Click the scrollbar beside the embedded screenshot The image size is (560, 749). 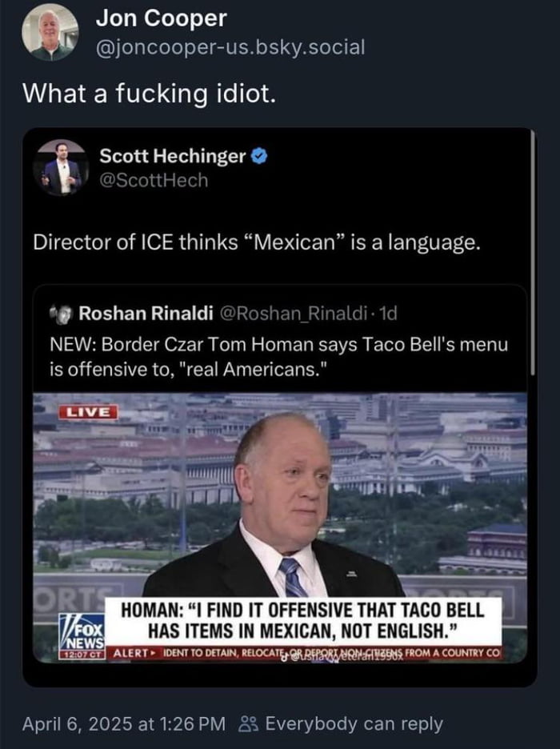[x=534, y=248]
